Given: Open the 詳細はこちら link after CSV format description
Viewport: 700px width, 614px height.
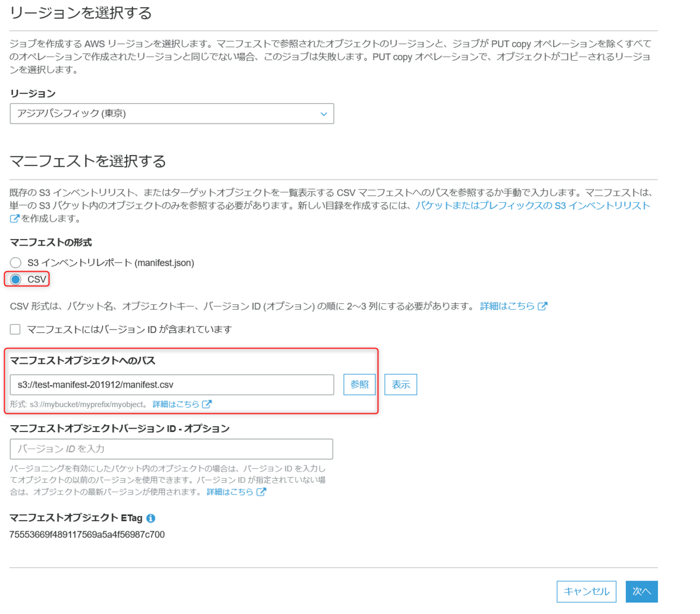Looking at the screenshot, I should (507, 306).
